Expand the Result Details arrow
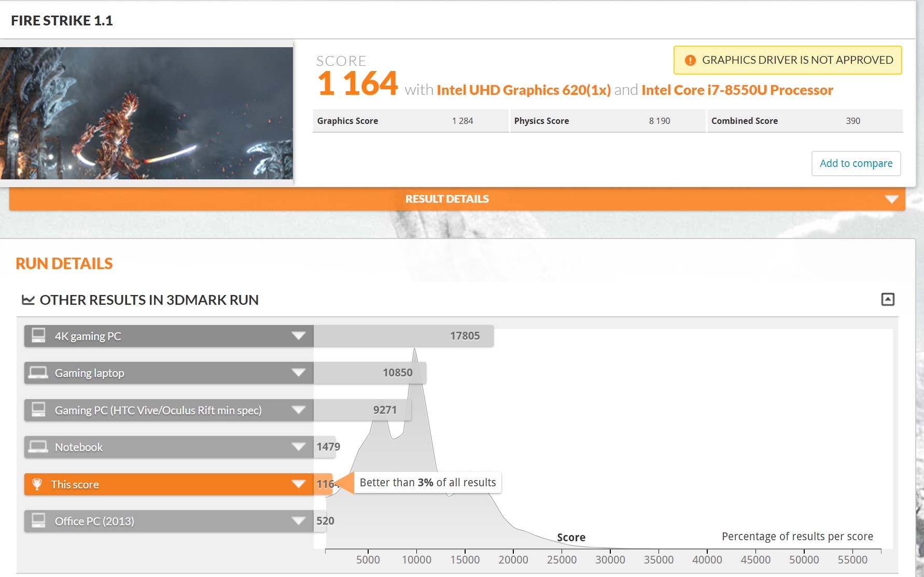924x577 pixels. [x=891, y=199]
